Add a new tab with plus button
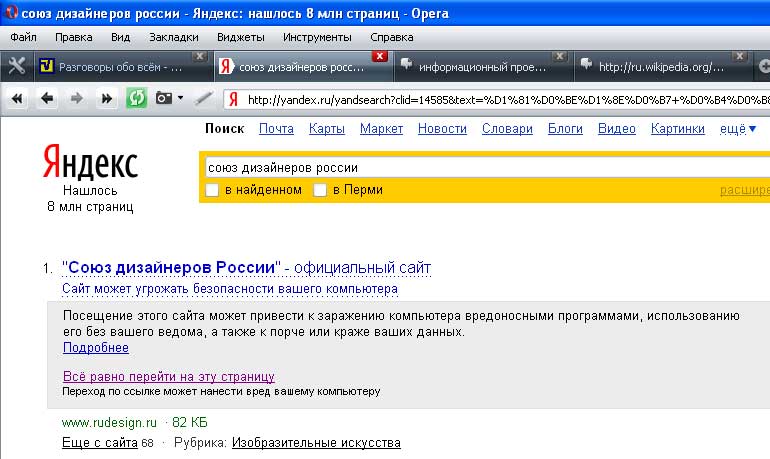Viewport: 770px width, 459px height. (764, 66)
